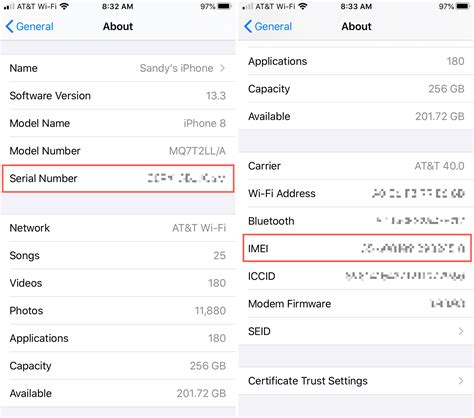The image size is (474, 418).
Task: Select the Modem Firmware row
Action: pyautogui.click(x=356, y=304)
